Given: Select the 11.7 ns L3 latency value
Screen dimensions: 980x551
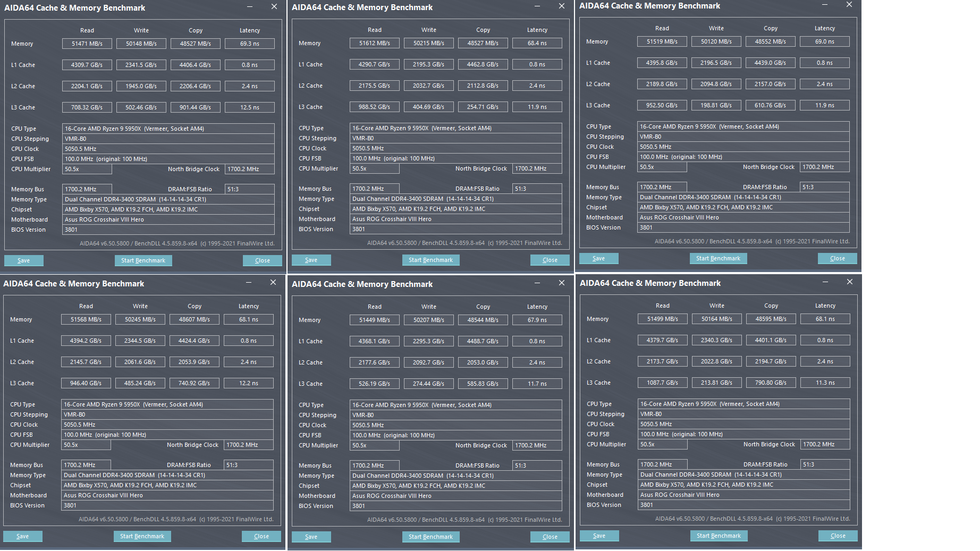Looking at the screenshot, I should 537,384.
